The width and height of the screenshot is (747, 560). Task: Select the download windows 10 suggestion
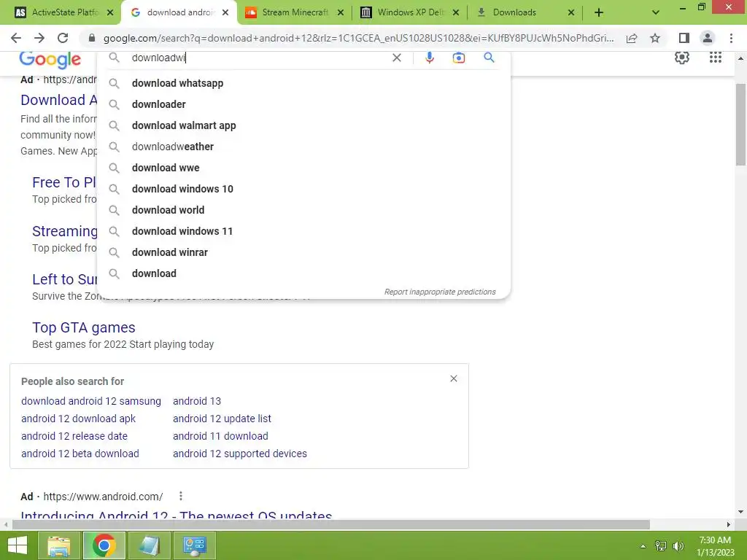[x=304, y=189]
